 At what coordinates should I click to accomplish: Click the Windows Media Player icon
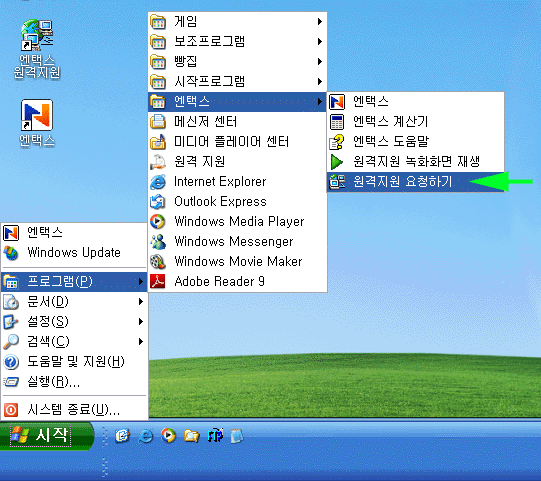tap(158, 222)
